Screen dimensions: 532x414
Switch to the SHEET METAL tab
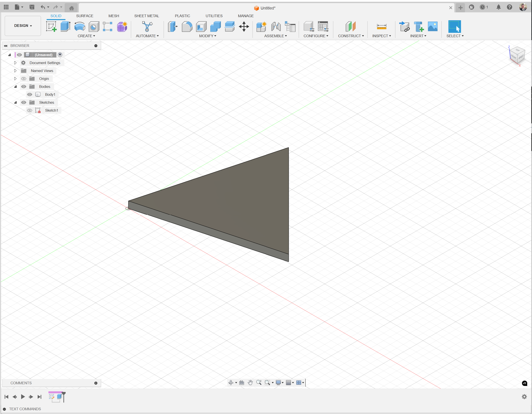coord(147,16)
